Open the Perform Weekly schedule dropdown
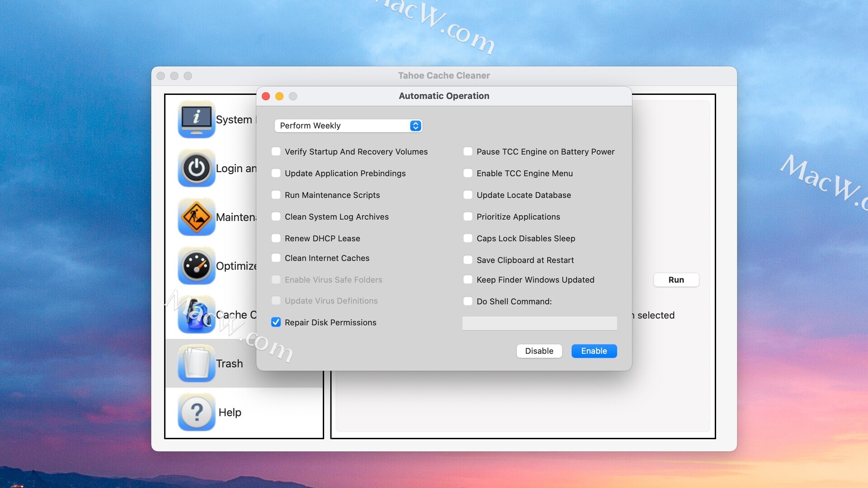Screen dimensions: 868x488 (348, 126)
